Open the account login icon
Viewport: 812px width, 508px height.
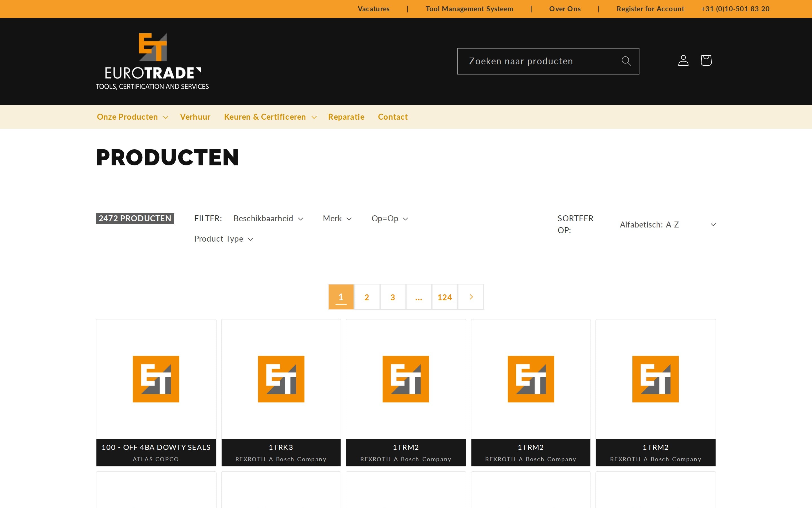coord(683,60)
